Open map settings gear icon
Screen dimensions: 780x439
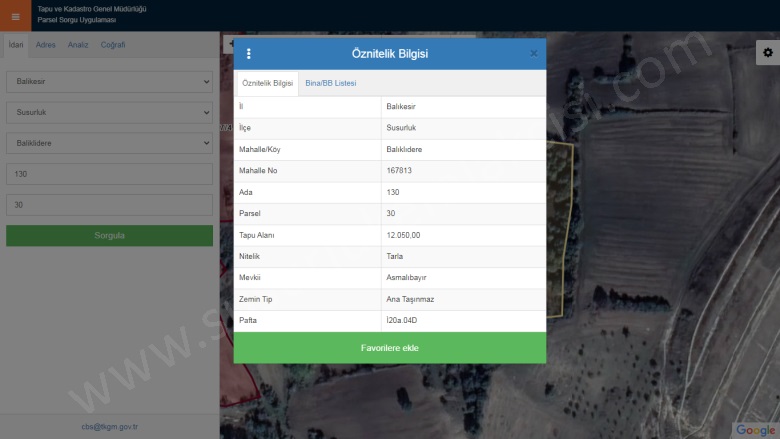pyautogui.click(x=767, y=52)
